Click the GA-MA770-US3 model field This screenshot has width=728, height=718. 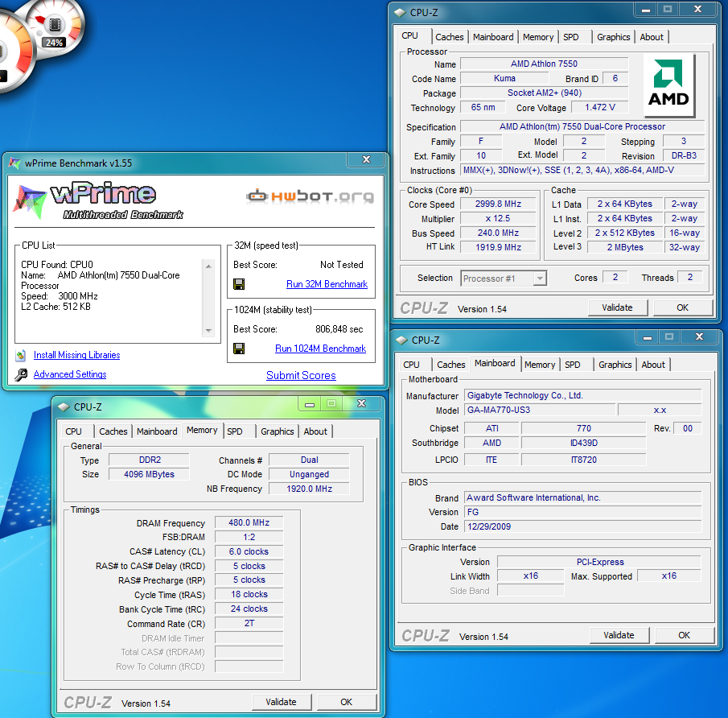pos(540,410)
